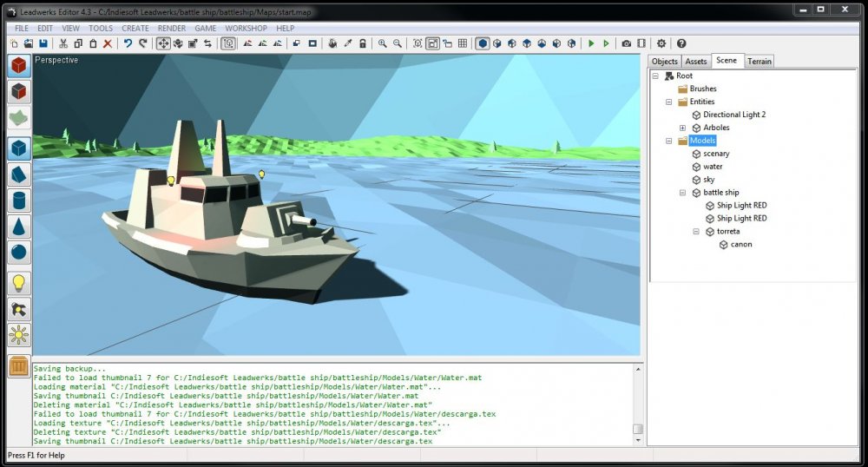
Task: Toggle the move/translate object mode button
Action: 163,43
